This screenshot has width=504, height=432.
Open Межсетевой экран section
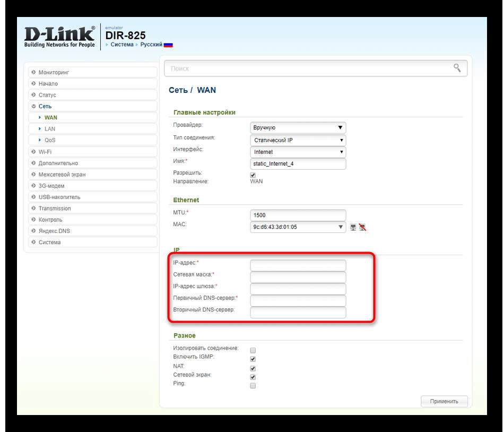(92, 174)
